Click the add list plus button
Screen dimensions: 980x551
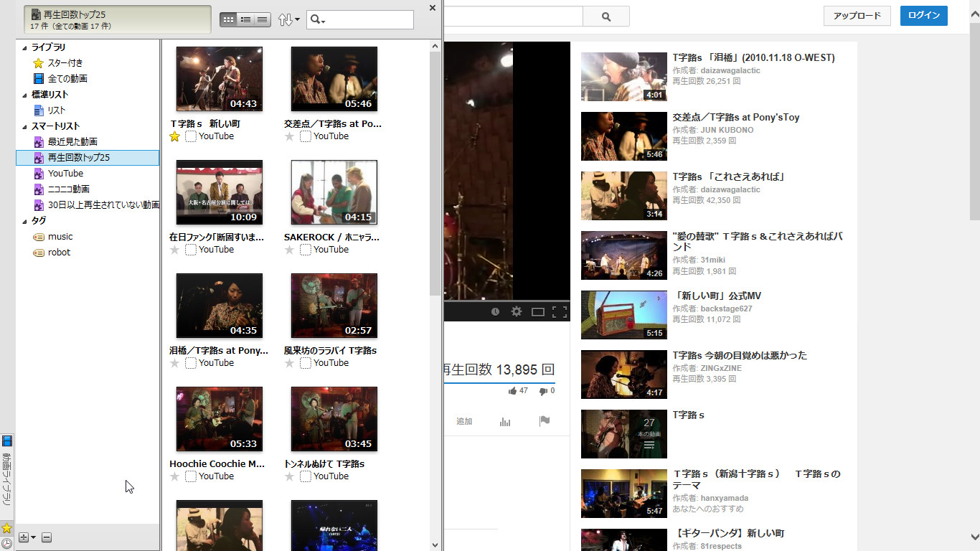(23, 537)
